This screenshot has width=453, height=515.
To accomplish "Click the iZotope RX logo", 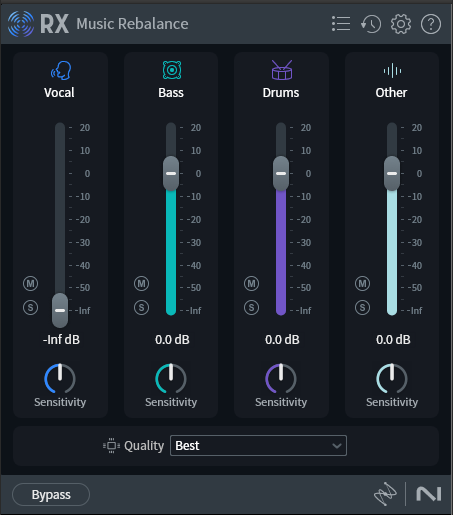I will click(21, 24).
